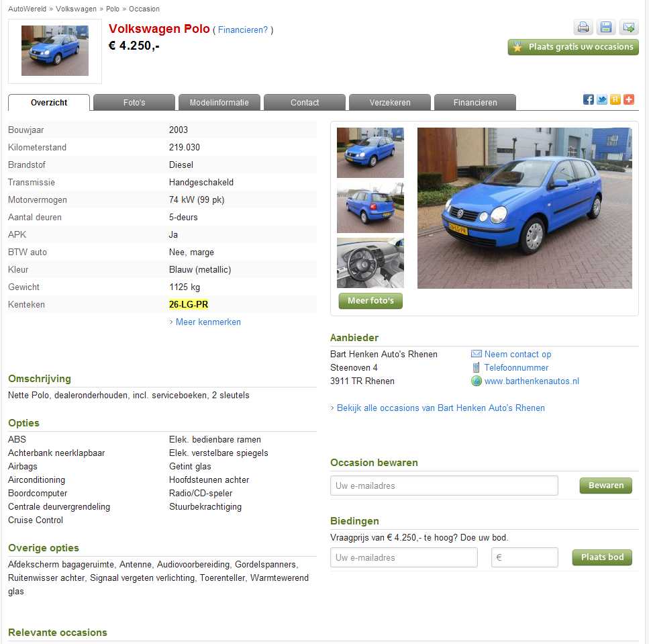Image resolution: width=649 pixels, height=644 pixels.
Task: Click the red plus share icon
Action: [x=629, y=99]
